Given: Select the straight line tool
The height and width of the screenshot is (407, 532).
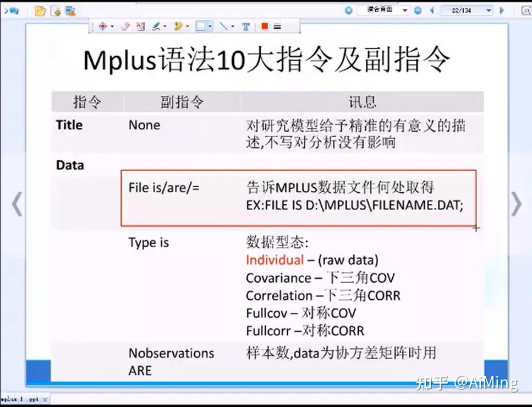Looking at the screenshot, I should coord(223,26).
